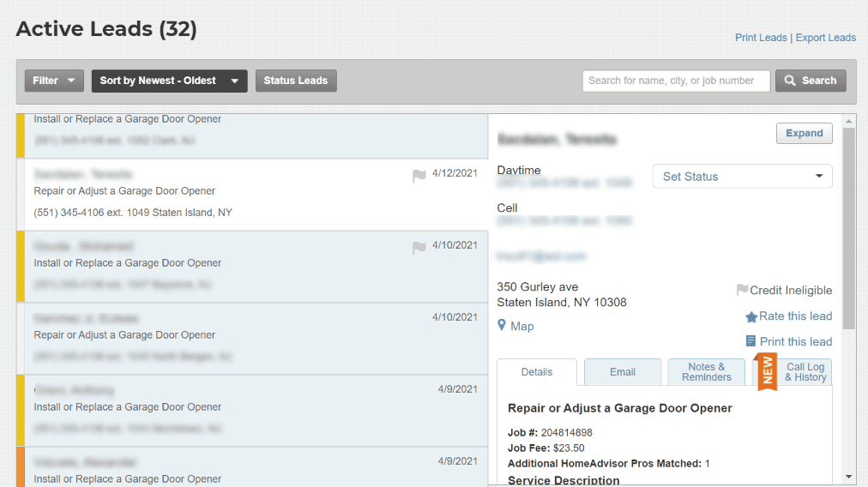Click the magnifier icon in Search button
Image resolution: width=868 pixels, height=487 pixels.
tap(790, 81)
